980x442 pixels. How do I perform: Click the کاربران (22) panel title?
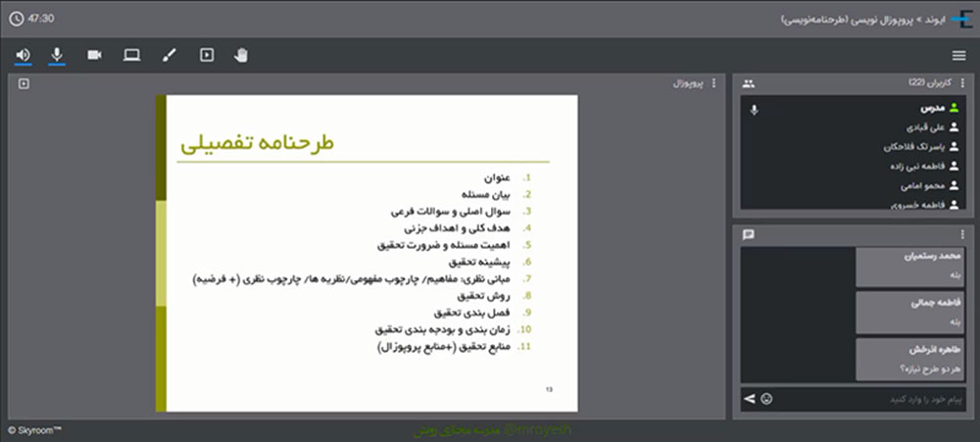point(931,83)
